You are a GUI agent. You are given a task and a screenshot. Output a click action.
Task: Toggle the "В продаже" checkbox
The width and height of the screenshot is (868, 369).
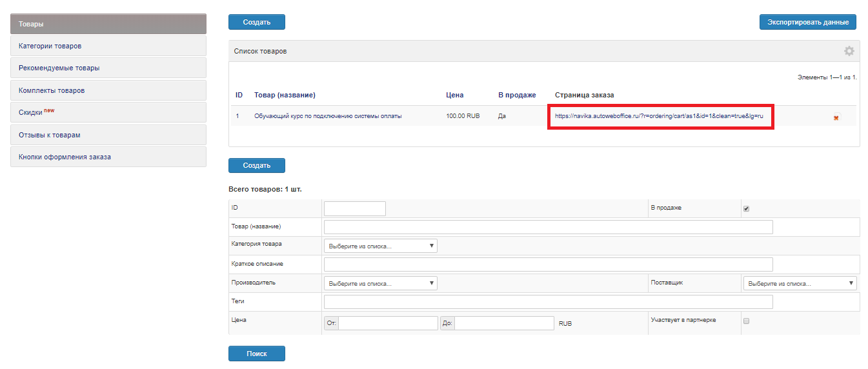(747, 209)
